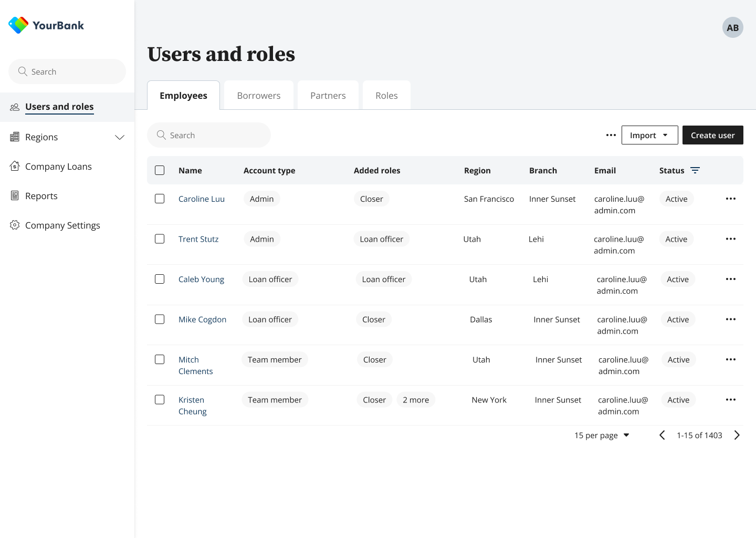
Task: Select the Users and roles sidebar icon
Action: point(15,107)
